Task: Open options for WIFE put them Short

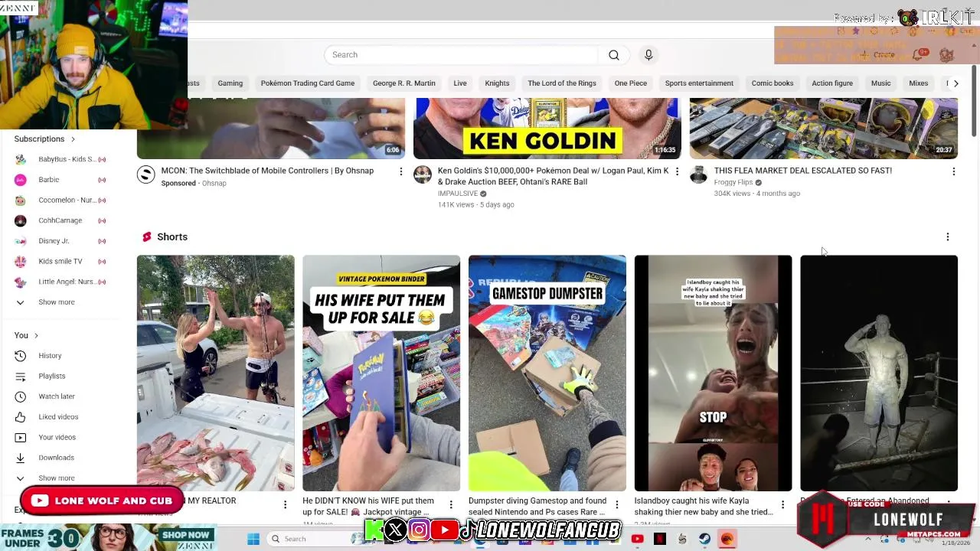Action: pyautogui.click(x=451, y=505)
